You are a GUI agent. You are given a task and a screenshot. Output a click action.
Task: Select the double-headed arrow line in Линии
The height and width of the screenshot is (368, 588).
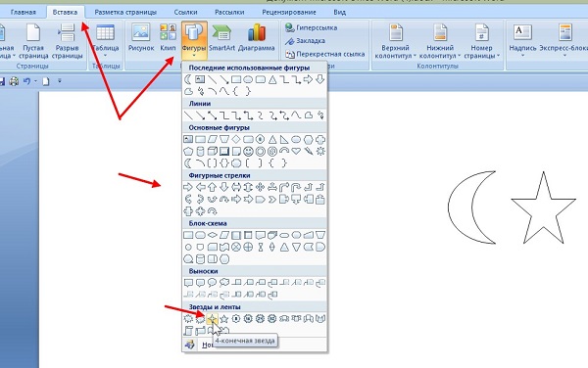(x=213, y=115)
